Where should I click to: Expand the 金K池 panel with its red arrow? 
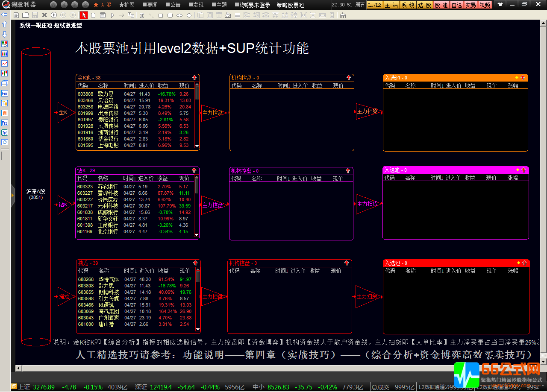tap(194, 78)
